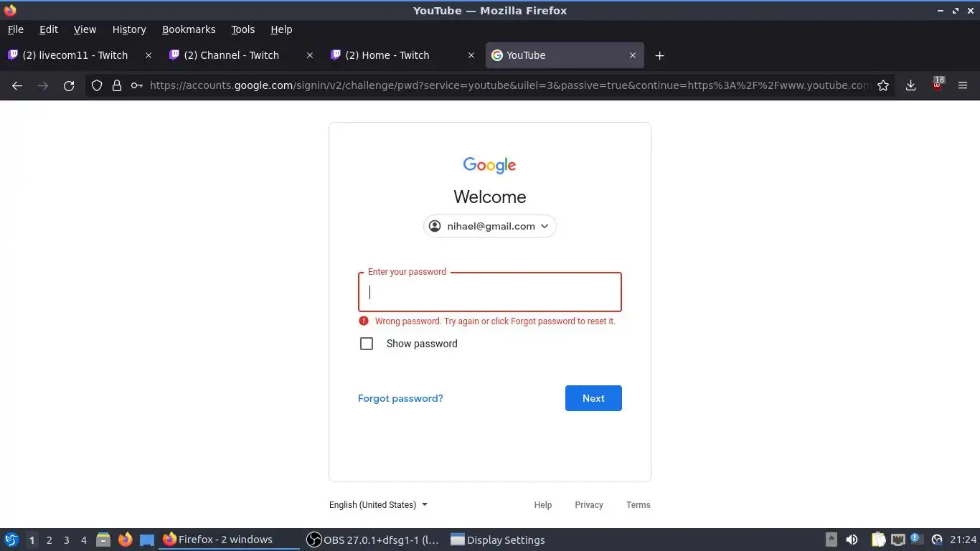Image resolution: width=980 pixels, height=551 pixels.
Task: Open the Tools menu
Action: pos(243,29)
